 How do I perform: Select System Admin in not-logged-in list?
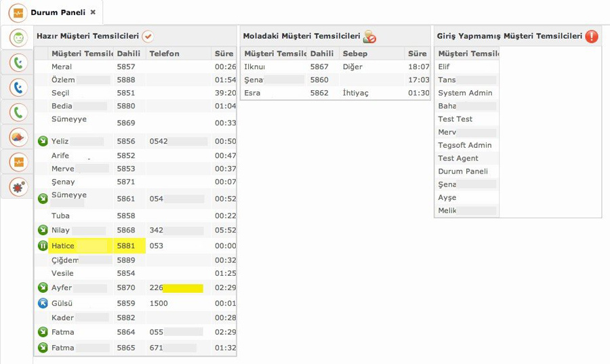coord(466,93)
